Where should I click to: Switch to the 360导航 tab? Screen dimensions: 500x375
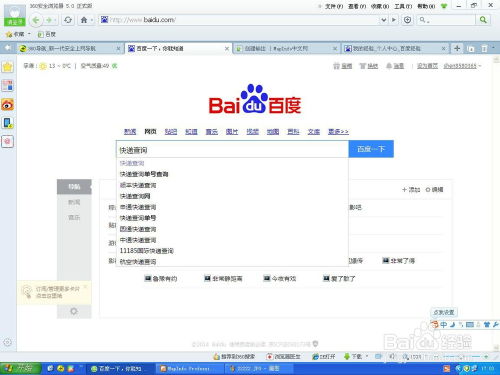coord(67,49)
